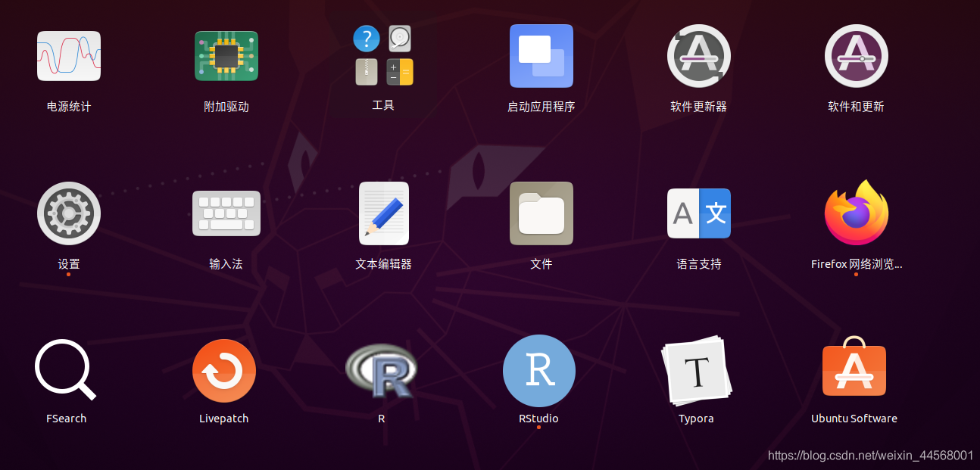Open the Typora markdown editor icon
This screenshot has height=470, width=980.
coord(696,371)
